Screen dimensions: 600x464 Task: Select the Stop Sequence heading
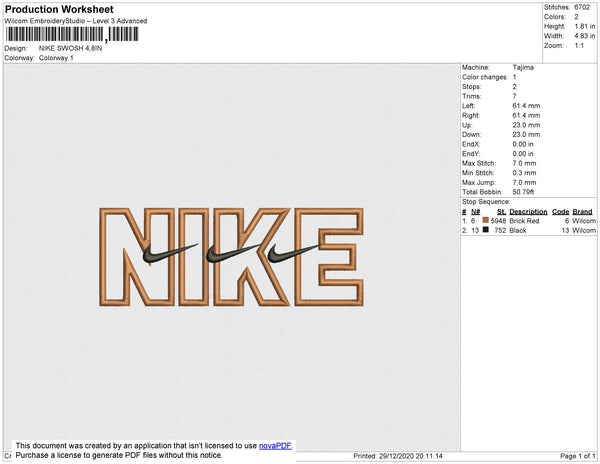tap(486, 202)
